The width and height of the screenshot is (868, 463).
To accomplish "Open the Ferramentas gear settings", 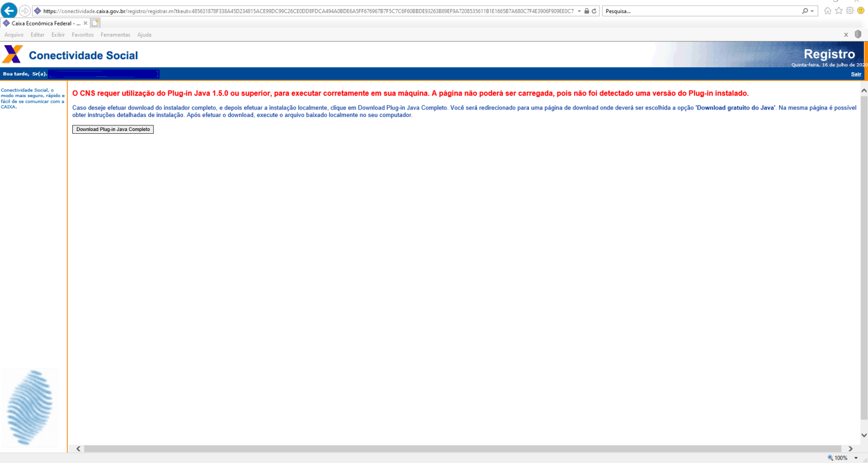I will click(849, 10).
